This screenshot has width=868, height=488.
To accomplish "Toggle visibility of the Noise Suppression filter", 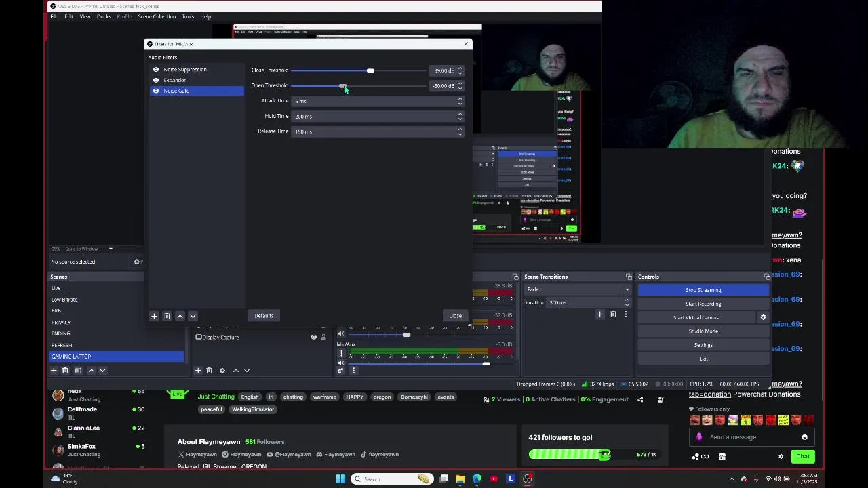I will pyautogui.click(x=156, y=69).
